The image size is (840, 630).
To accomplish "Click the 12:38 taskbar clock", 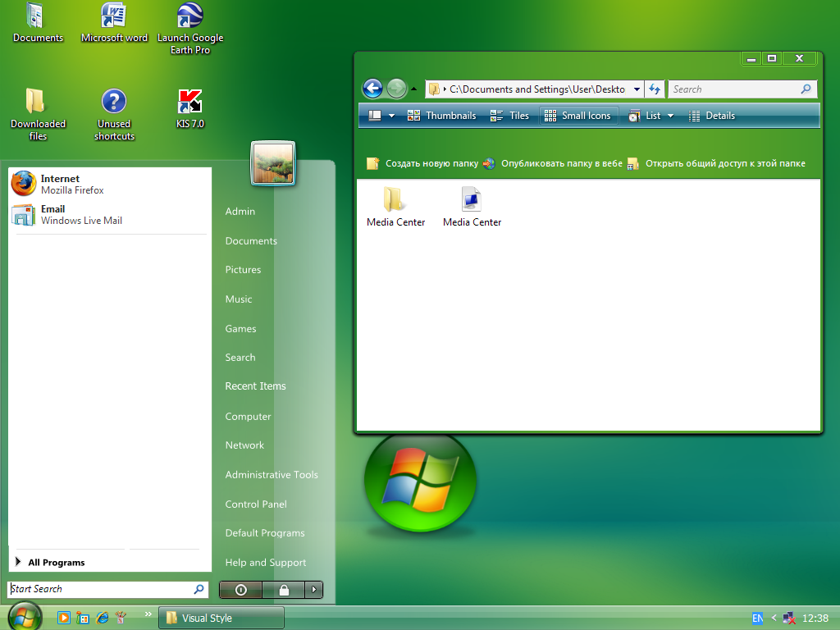I will (x=815, y=619).
